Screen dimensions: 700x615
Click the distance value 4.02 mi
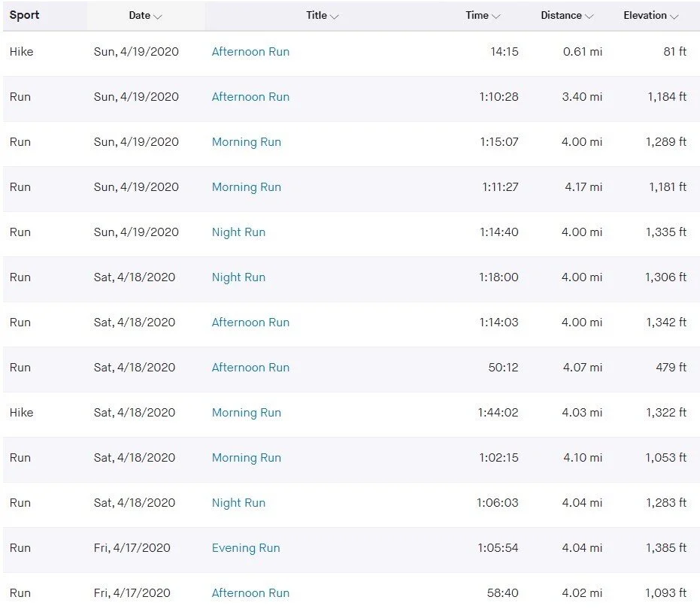pos(582,593)
